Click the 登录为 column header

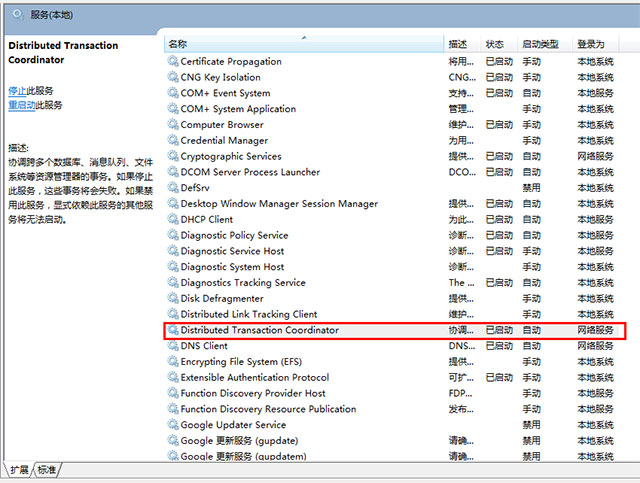click(x=591, y=44)
